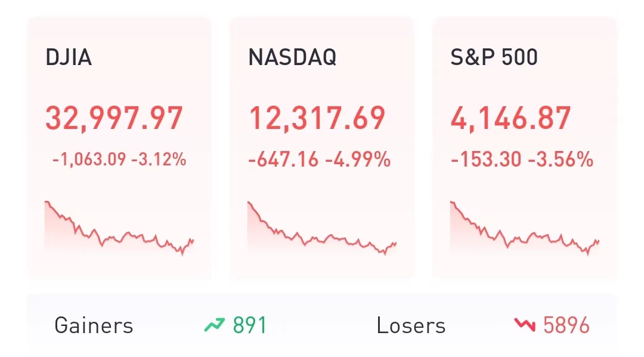Click the red Losers down-trend arrow icon
The image size is (644, 357).
tap(524, 325)
